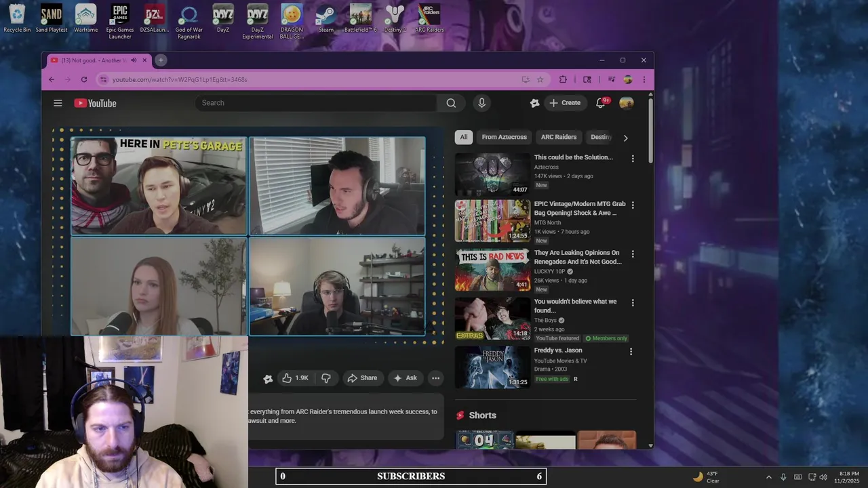Viewport: 868px width, 488px height.
Task: Click the taskbar microphone tray icon
Action: [783, 477]
